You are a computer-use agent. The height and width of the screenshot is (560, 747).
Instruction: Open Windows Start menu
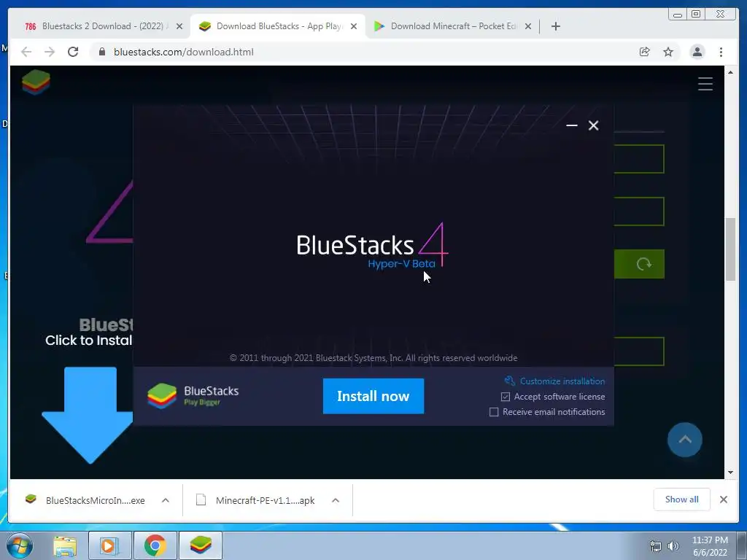(18, 545)
